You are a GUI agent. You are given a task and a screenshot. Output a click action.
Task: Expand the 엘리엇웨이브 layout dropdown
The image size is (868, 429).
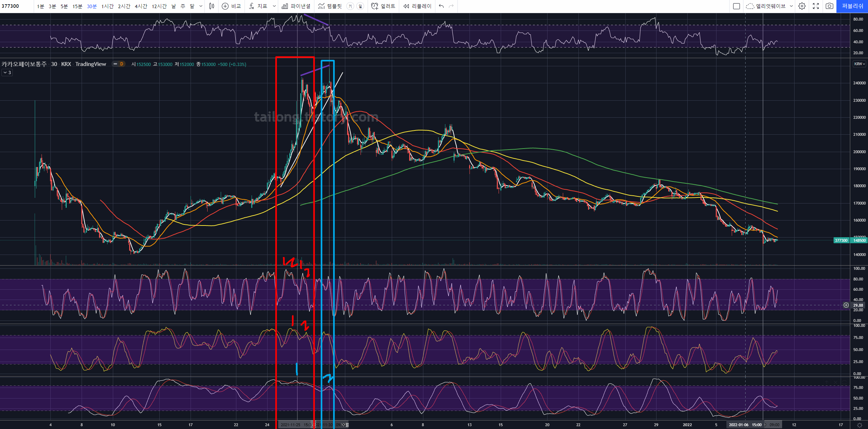point(791,6)
